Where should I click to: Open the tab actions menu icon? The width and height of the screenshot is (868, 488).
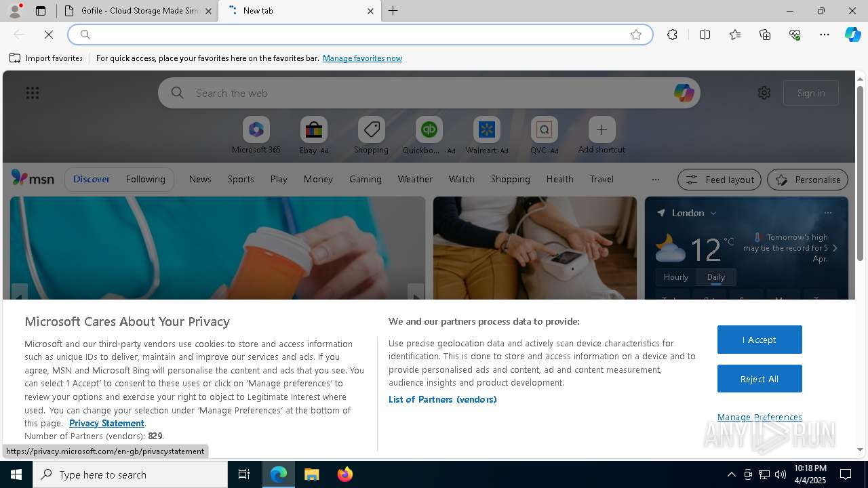41,11
